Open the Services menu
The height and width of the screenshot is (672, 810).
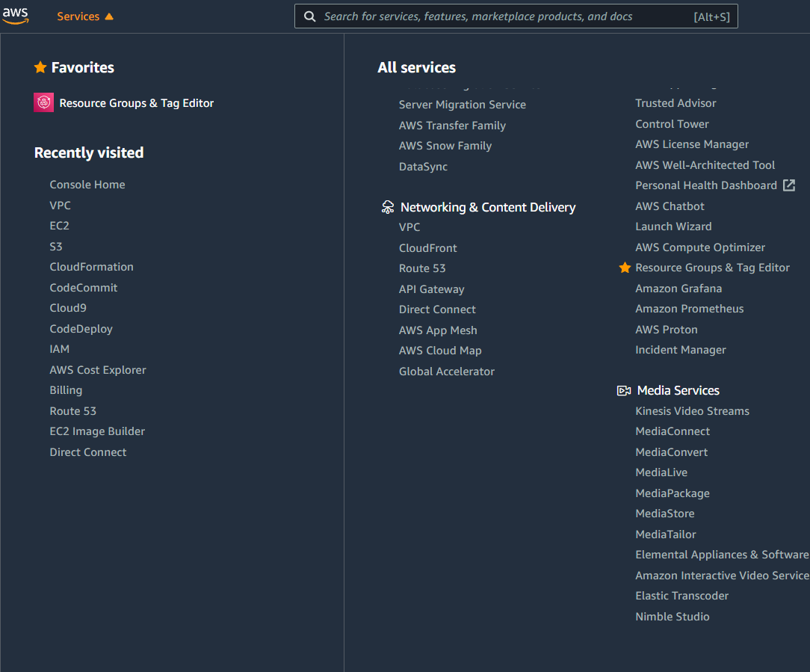[x=80, y=16]
